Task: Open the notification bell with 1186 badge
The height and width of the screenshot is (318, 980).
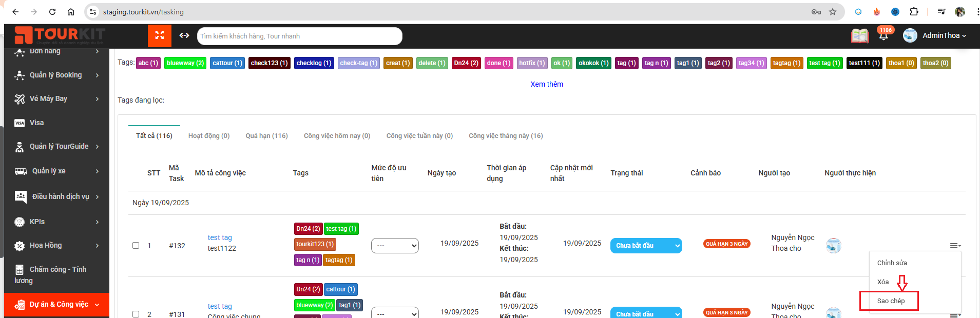Action: (883, 36)
